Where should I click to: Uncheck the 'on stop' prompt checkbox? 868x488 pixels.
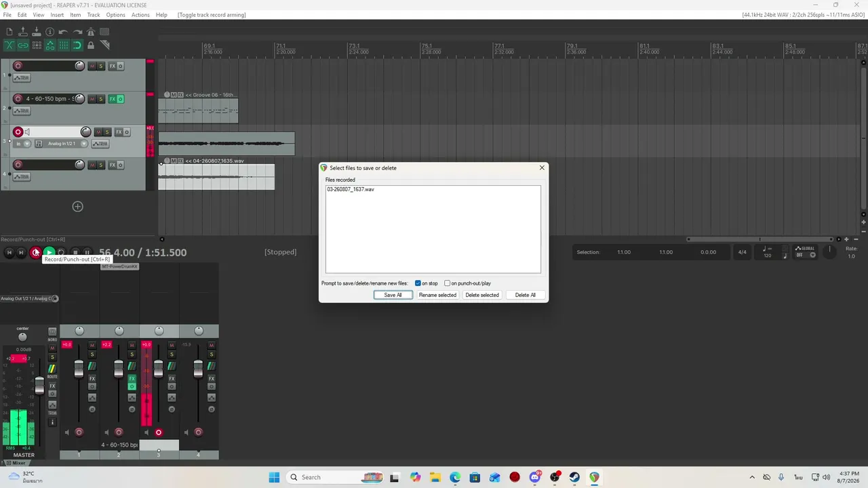coord(418,283)
